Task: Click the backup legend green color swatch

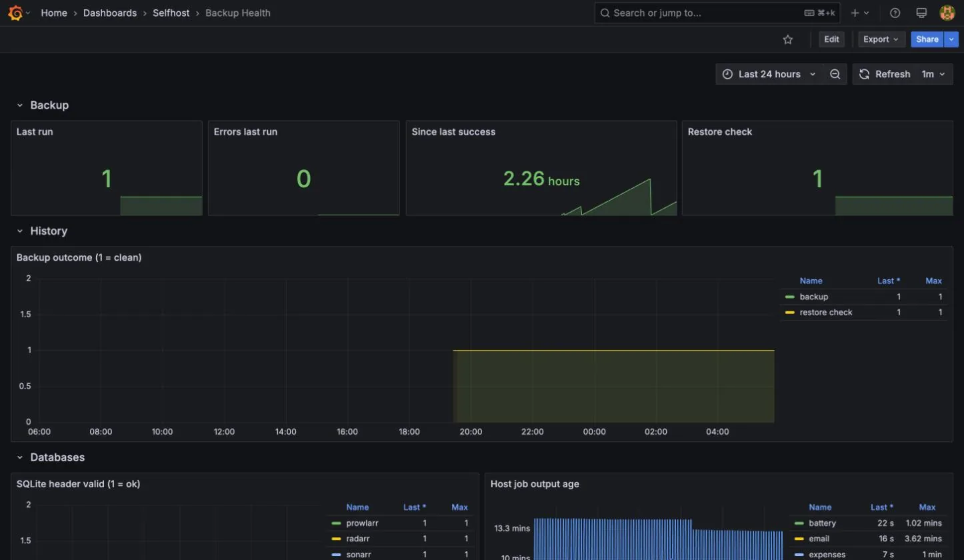Action: click(790, 297)
